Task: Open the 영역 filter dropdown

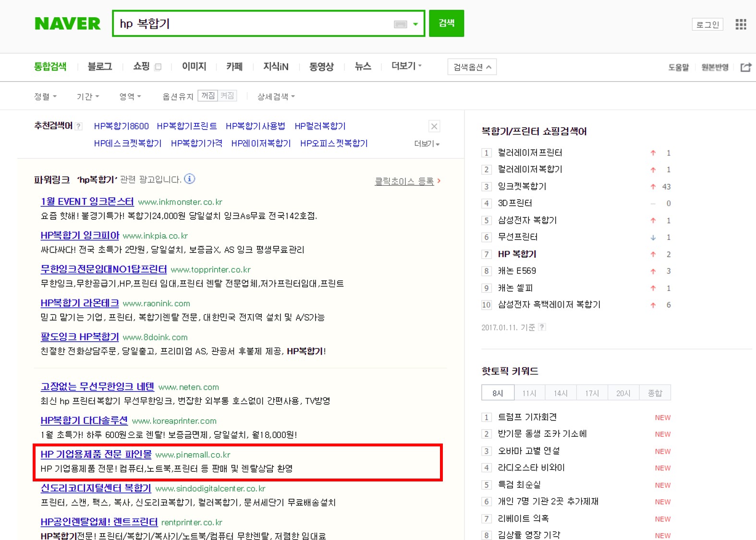Action: tap(130, 96)
